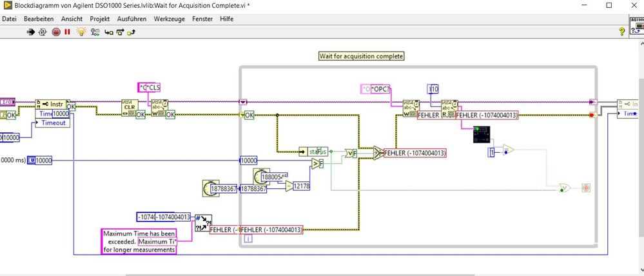Click the 12178 probe value
Viewport: 644px width, 276px height.
pos(301,186)
